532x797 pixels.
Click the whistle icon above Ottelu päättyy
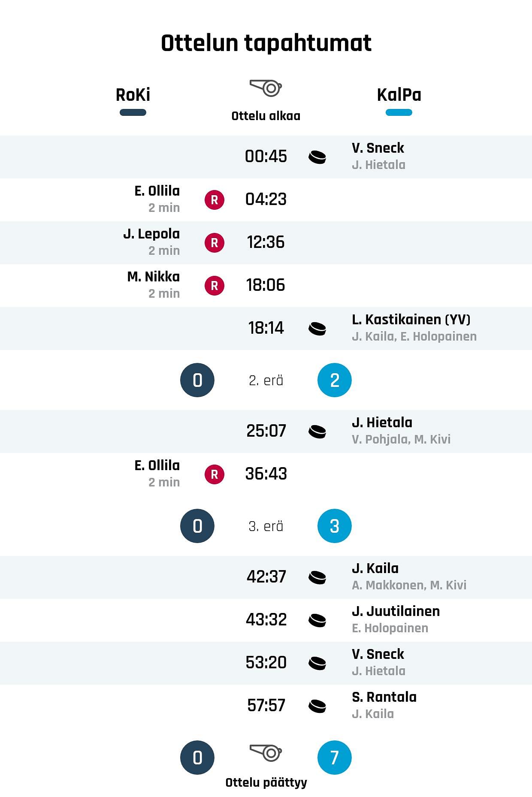click(266, 753)
